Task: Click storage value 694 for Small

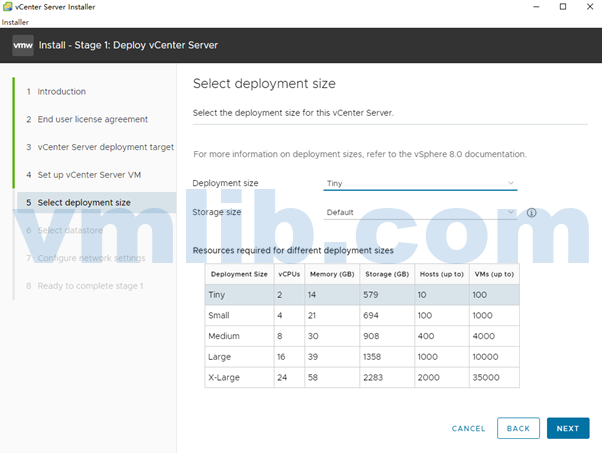Action: (371, 316)
